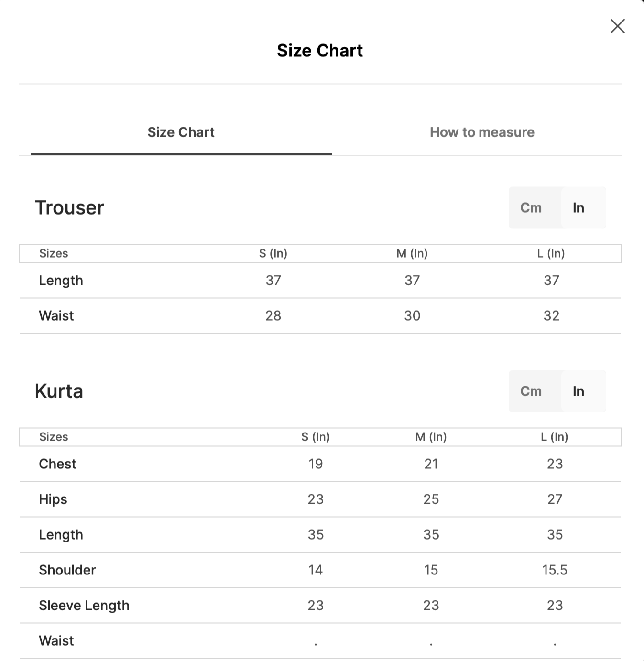Select In unit for Trouser table

point(579,208)
